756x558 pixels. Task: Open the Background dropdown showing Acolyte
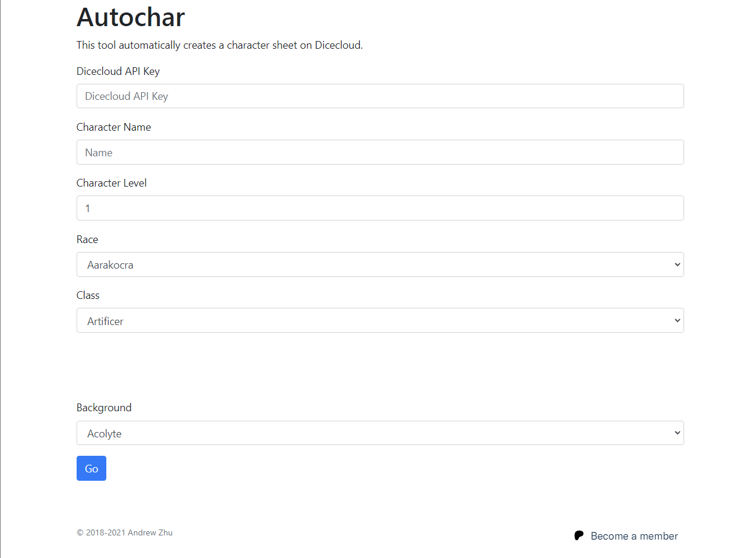coord(380,433)
